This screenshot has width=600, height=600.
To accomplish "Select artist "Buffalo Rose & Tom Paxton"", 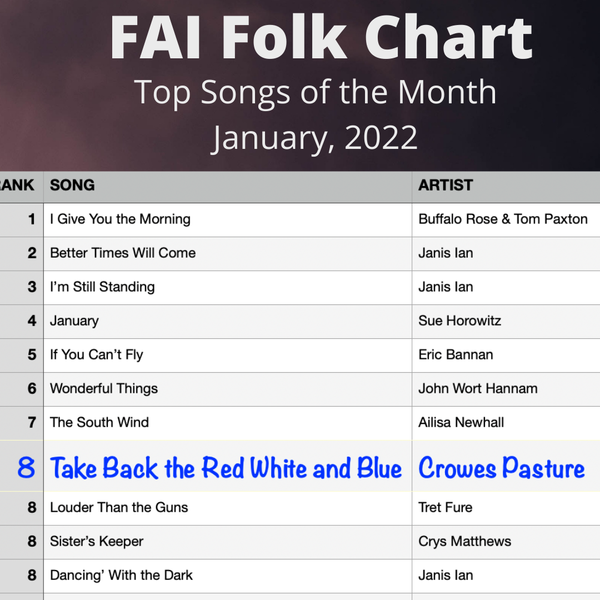I will tap(503, 219).
